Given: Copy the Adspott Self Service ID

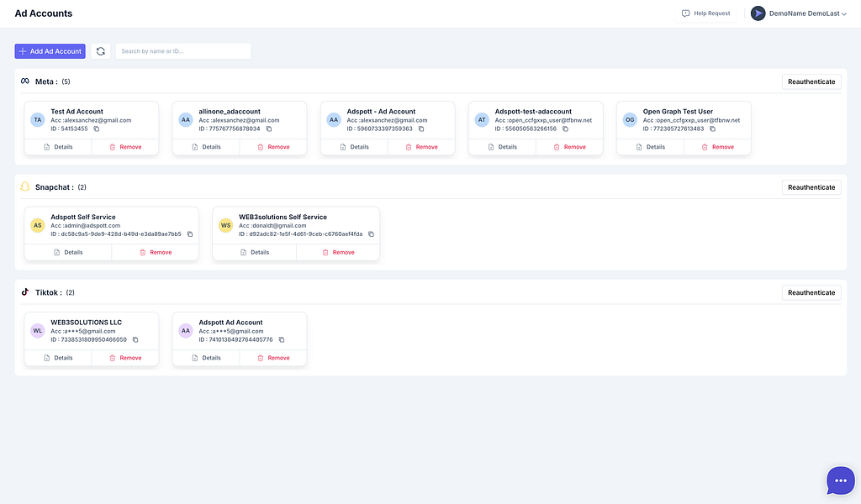Looking at the screenshot, I should click(x=190, y=234).
